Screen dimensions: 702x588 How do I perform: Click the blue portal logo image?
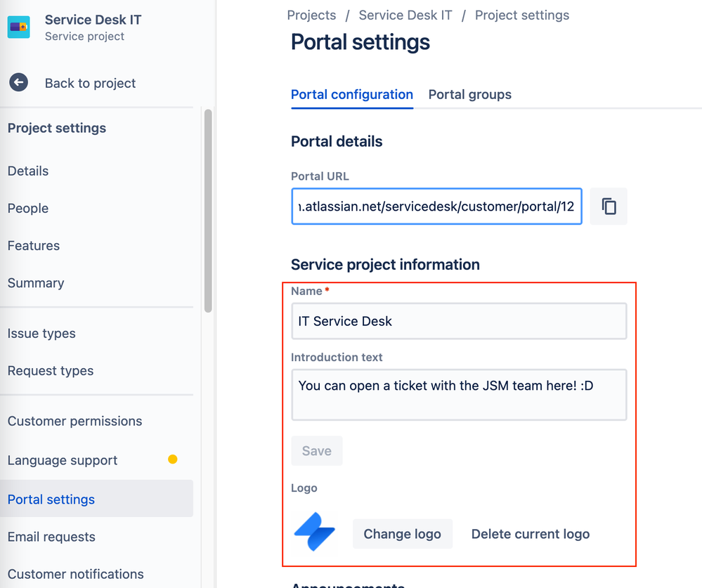tap(314, 534)
